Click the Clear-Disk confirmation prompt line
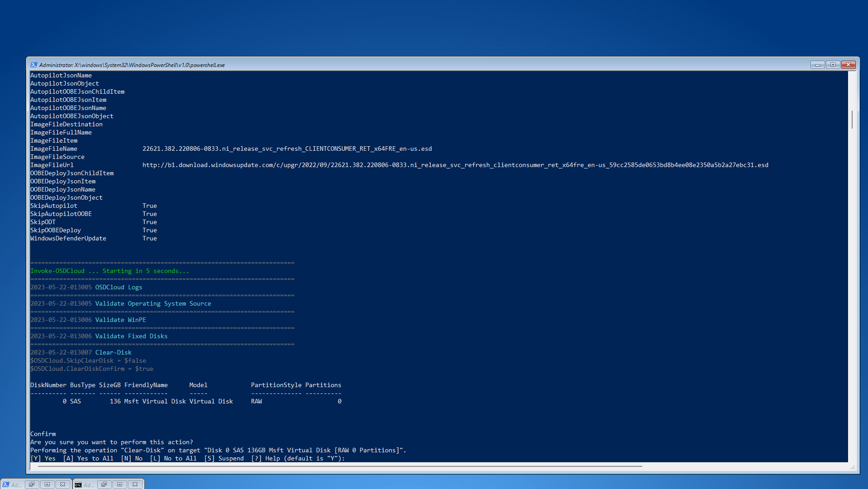This screenshot has width=868, height=489. click(x=187, y=459)
